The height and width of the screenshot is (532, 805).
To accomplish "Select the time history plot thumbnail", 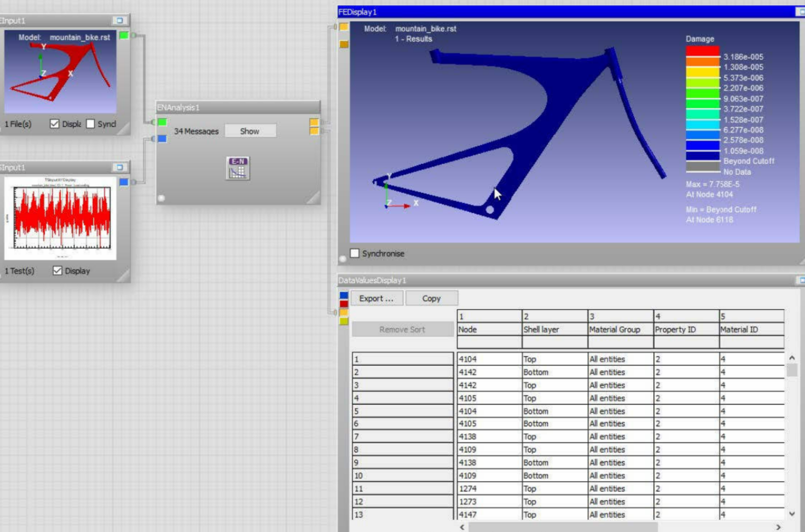I will (61, 217).
